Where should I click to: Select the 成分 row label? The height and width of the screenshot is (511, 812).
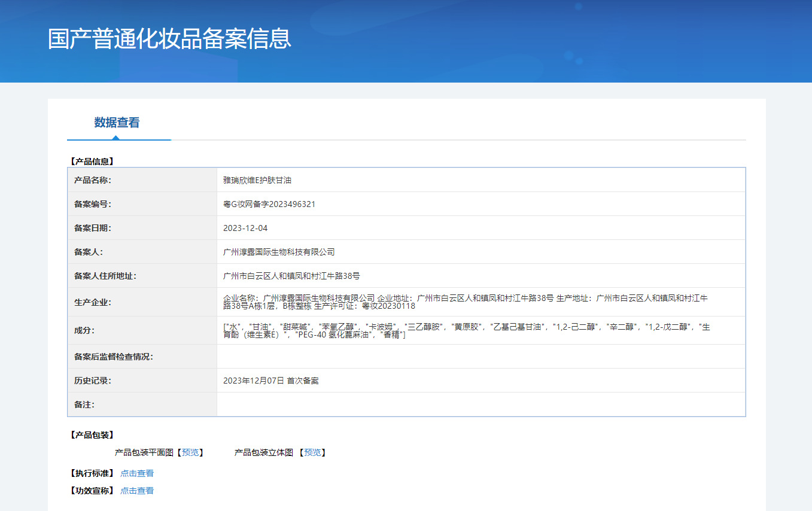click(84, 330)
